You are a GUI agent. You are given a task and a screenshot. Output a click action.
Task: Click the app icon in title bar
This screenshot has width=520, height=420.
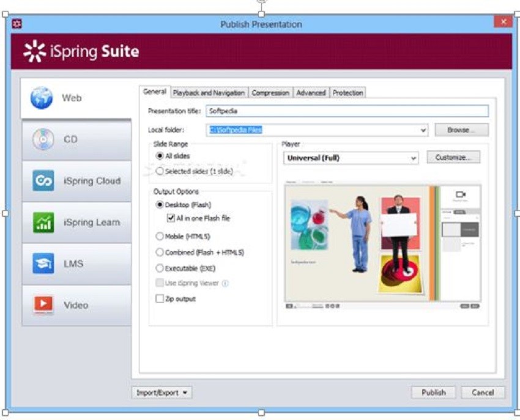[17, 24]
